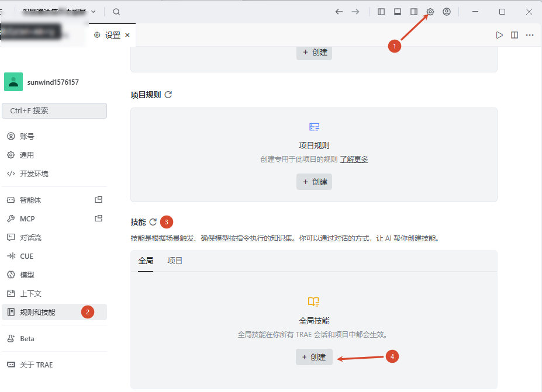This screenshot has width=542, height=392.
Task: Open the 了解更多 link
Action: (x=354, y=159)
